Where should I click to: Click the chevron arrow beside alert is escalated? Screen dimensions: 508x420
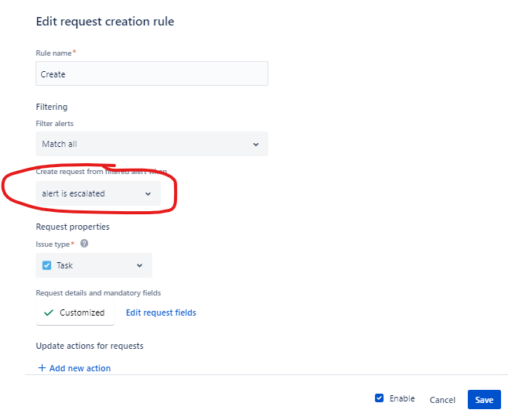point(148,194)
